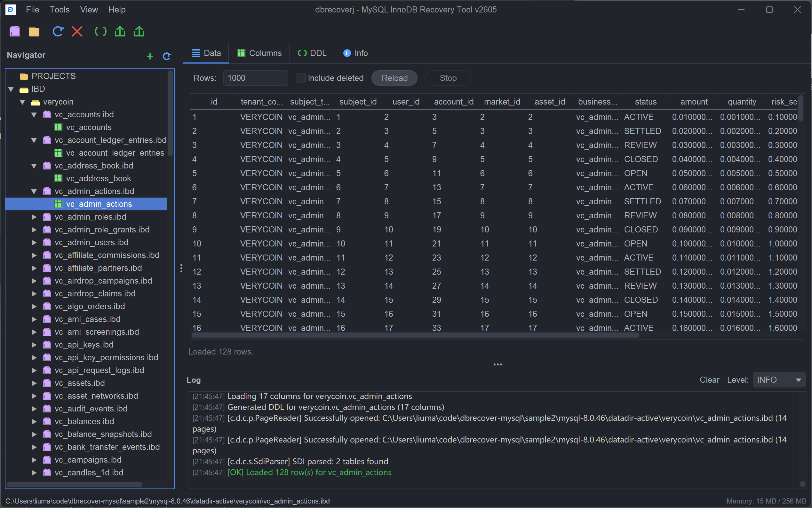Open the View menu
This screenshot has height=508, width=812.
[89, 9]
